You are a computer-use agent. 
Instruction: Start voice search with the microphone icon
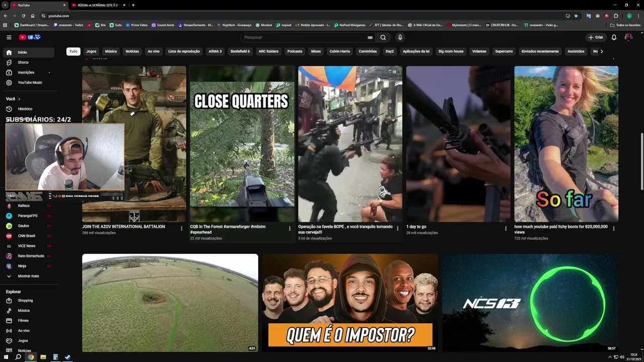coord(400,37)
